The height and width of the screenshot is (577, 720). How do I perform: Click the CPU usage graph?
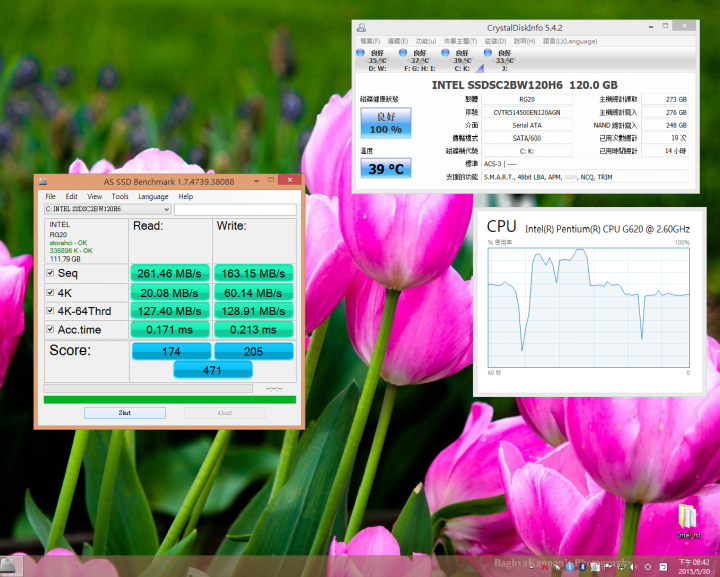(588, 307)
